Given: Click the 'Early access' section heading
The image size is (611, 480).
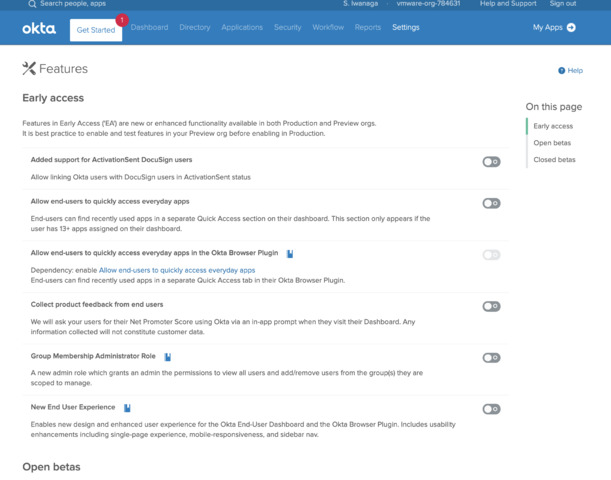Looking at the screenshot, I should tap(53, 98).
